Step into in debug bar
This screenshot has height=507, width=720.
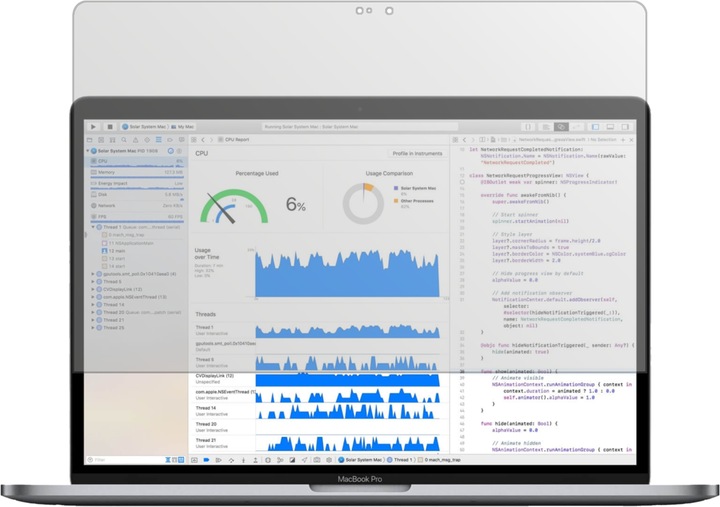point(243,460)
